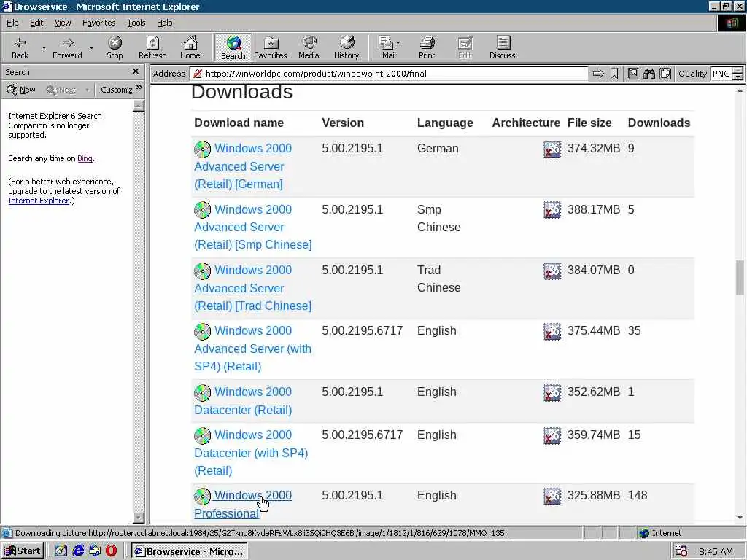Click the clipboard icon near Quality
Screen dimensions: 747x560
coord(665,74)
